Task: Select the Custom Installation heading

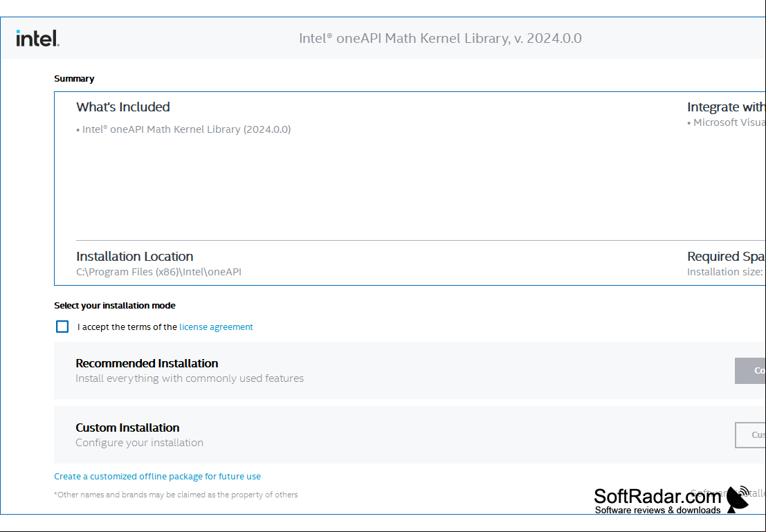Action: tap(127, 428)
